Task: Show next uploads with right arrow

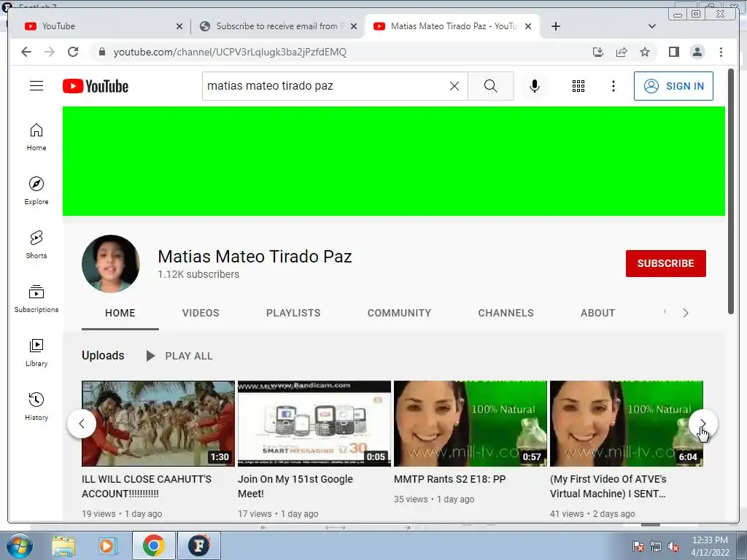Action: coord(703,424)
